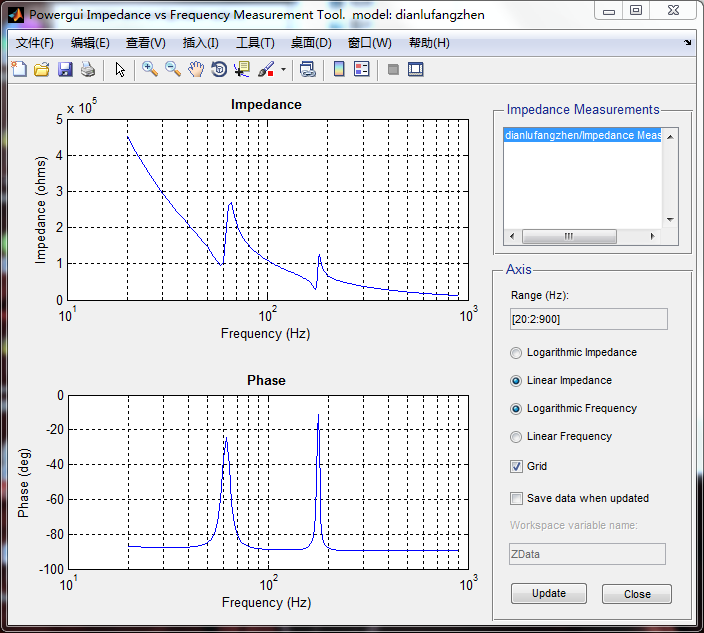The width and height of the screenshot is (704, 633).
Task: Click the Open File folder icon
Action: [42, 69]
